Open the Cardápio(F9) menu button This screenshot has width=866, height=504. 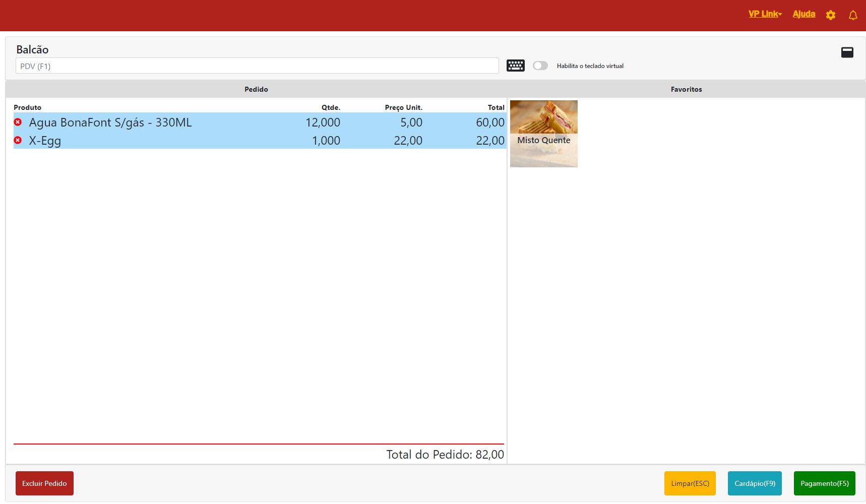coord(755,483)
